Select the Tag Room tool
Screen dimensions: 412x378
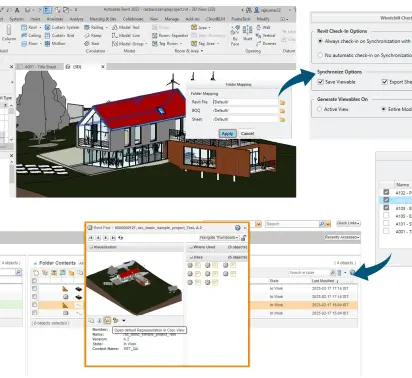(x=165, y=43)
